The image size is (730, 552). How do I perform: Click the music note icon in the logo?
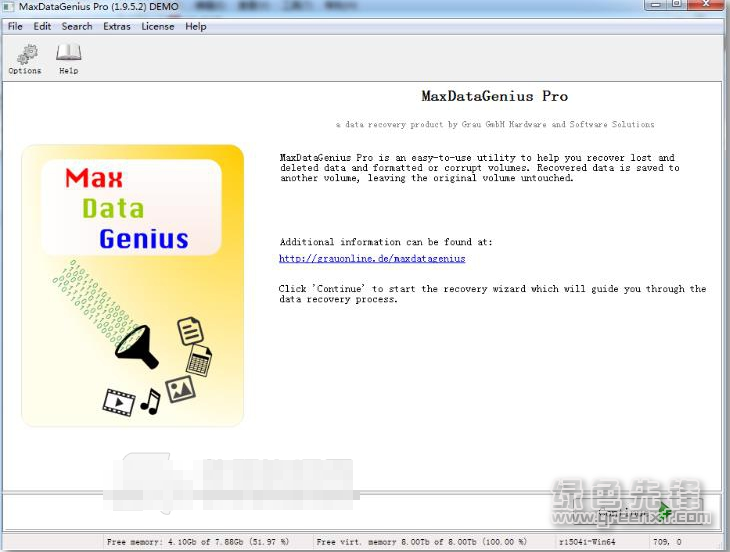[x=150, y=401]
